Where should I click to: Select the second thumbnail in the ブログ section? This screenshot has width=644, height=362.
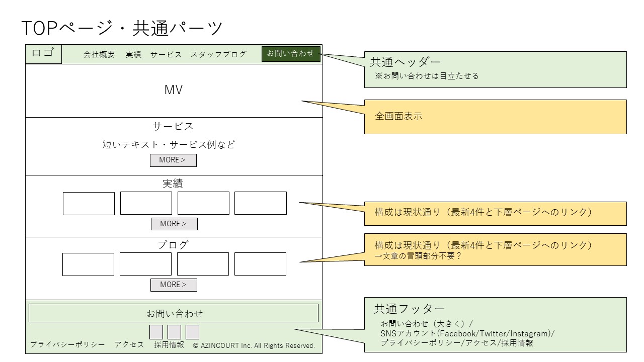tap(145, 264)
